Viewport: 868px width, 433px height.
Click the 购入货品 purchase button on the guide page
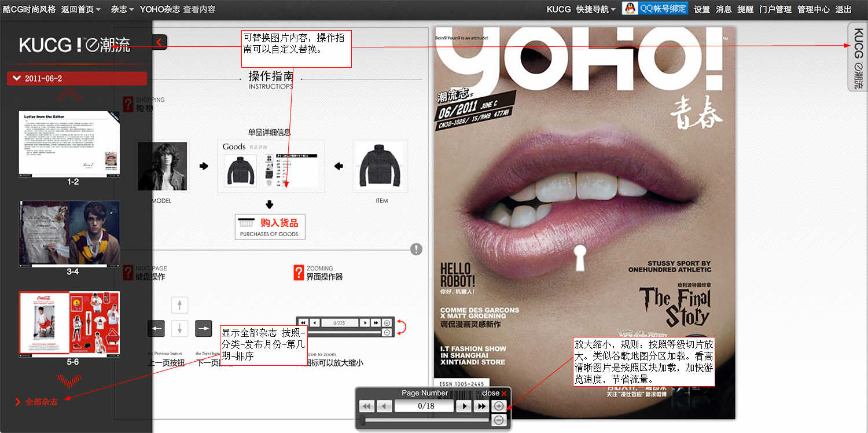270,227
